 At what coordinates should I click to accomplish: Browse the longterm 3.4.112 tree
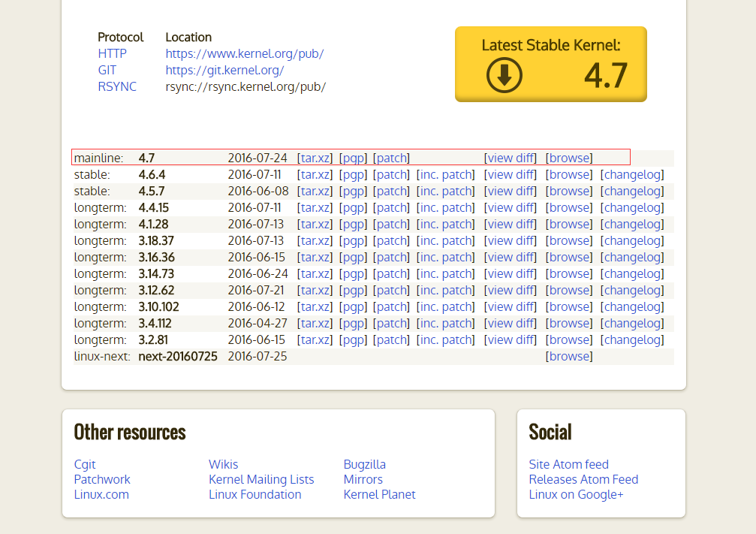569,323
